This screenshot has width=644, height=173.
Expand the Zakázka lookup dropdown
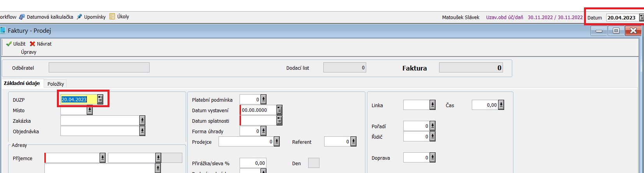click(x=142, y=121)
